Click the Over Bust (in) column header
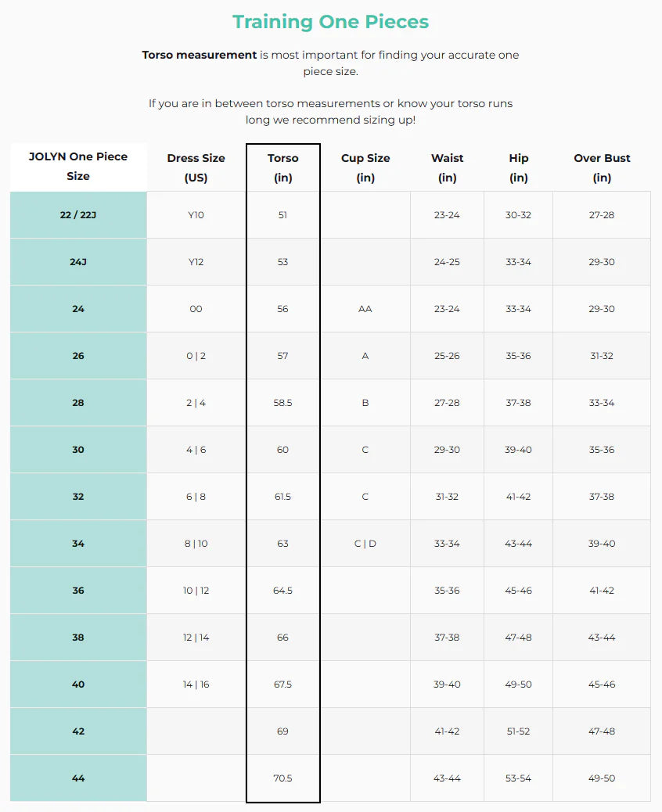The width and height of the screenshot is (662, 812). 602,167
